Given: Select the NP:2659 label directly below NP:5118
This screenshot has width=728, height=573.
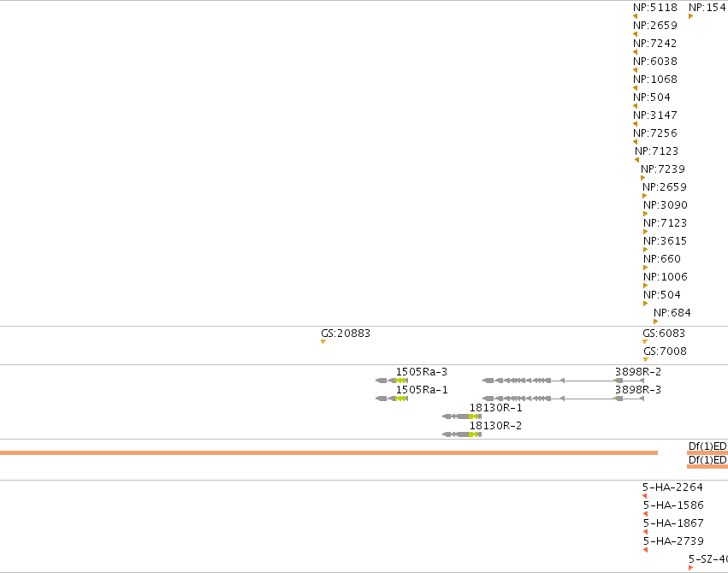Looking at the screenshot, I should pos(655,26).
